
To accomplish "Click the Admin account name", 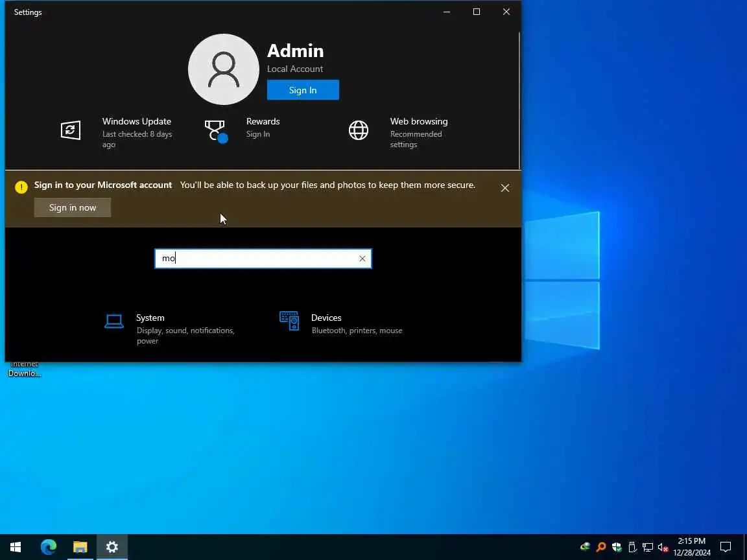I will [296, 51].
